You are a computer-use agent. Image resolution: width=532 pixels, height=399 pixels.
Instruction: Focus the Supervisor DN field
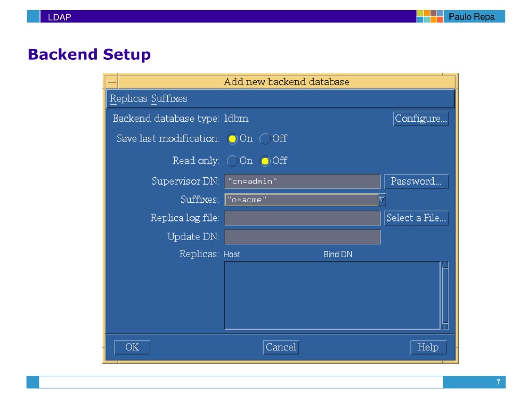pos(302,181)
